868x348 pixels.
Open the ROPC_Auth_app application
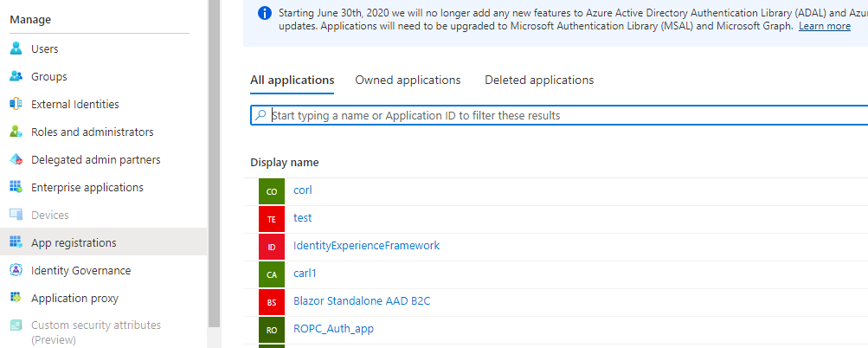coord(334,329)
